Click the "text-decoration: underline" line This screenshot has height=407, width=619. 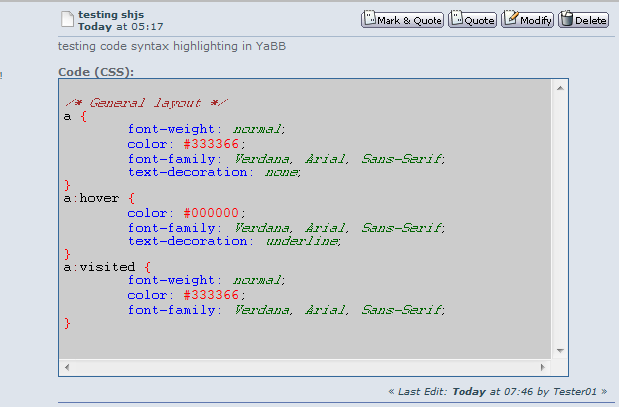pos(234,241)
